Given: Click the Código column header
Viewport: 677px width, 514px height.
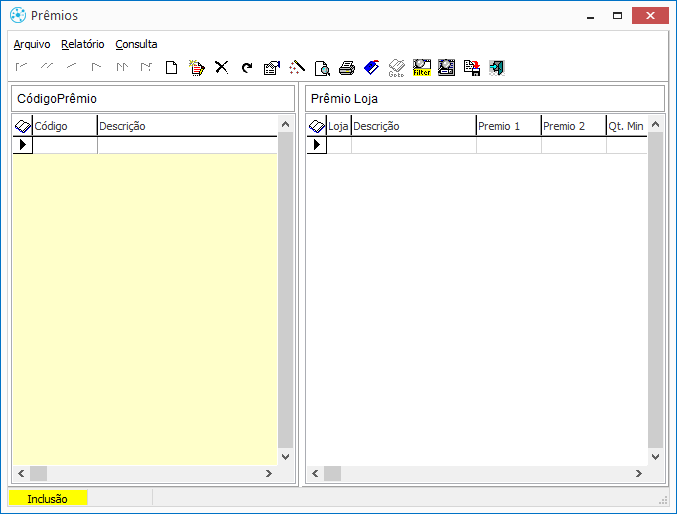Looking at the screenshot, I should [64, 126].
